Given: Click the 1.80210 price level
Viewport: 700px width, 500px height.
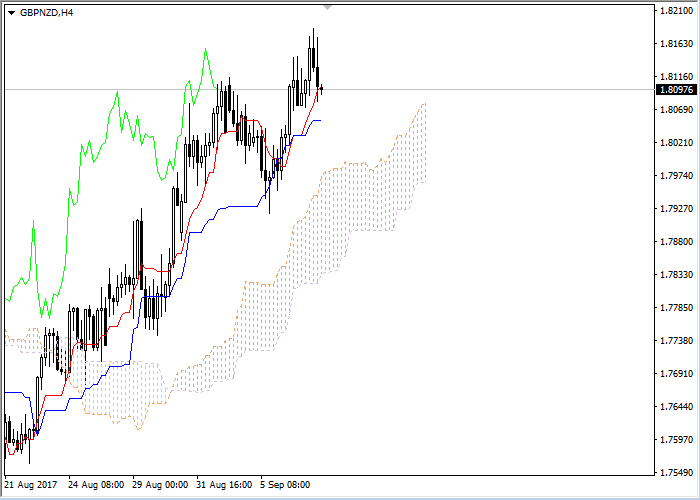Looking at the screenshot, I should click(676, 143).
